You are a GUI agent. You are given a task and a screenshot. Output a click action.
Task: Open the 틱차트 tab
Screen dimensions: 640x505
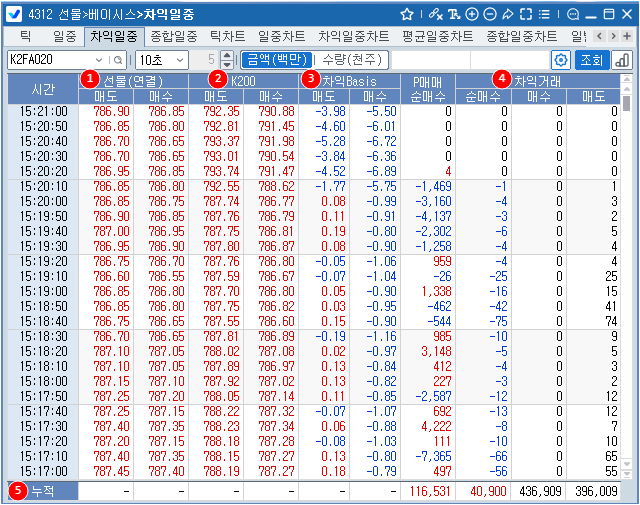pos(227,36)
